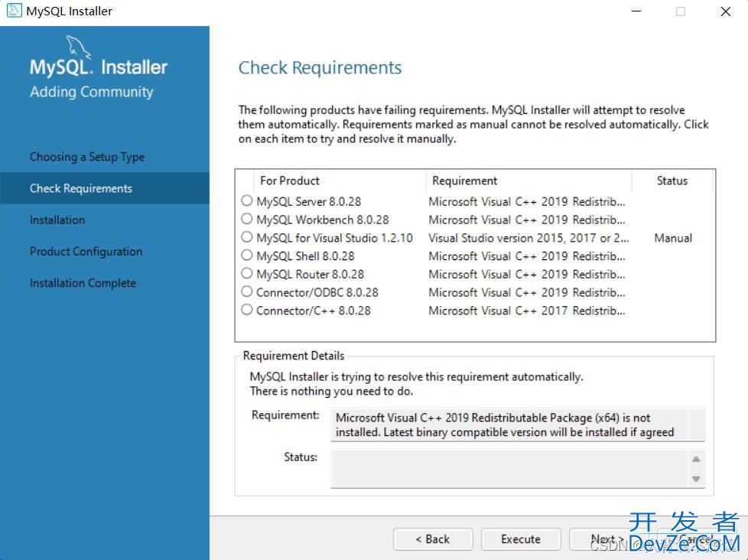Select the MySQL Router 8.0.28 radio button
This screenshot has width=748, height=560.
(x=246, y=273)
